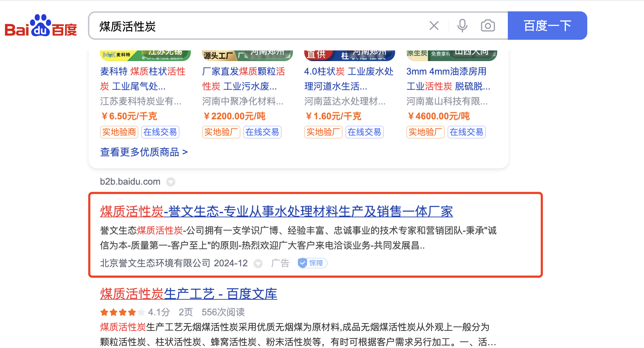Click the ¥2200.00元/吨 price
The image size is (644, 348).
tap(234, 116)
